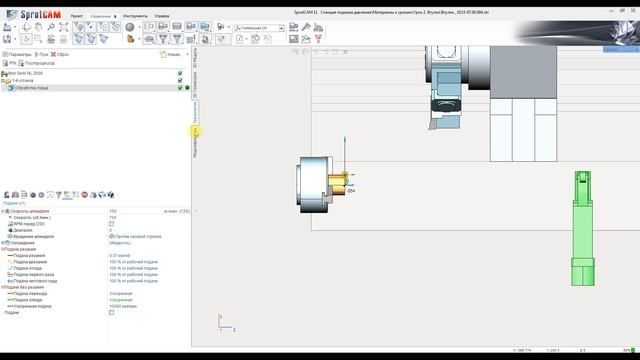Click the red stop-sign icon in parameters toolbar
The width and height of the screenshot is (640, 360).
[x=84, y=195]
